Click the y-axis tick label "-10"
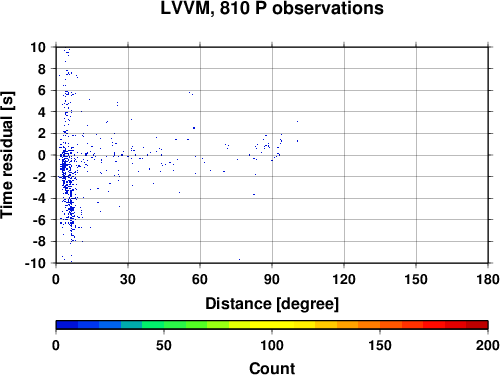 coord(36,263)
